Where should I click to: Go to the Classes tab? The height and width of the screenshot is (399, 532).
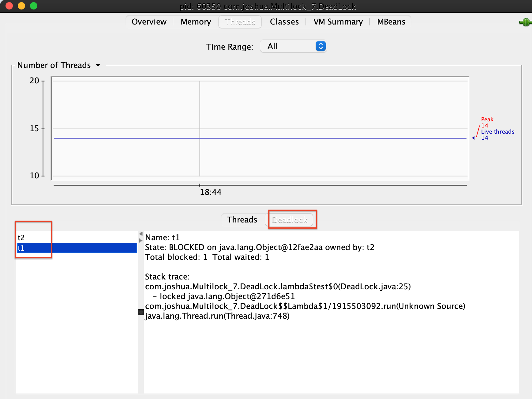coord(284,22)
